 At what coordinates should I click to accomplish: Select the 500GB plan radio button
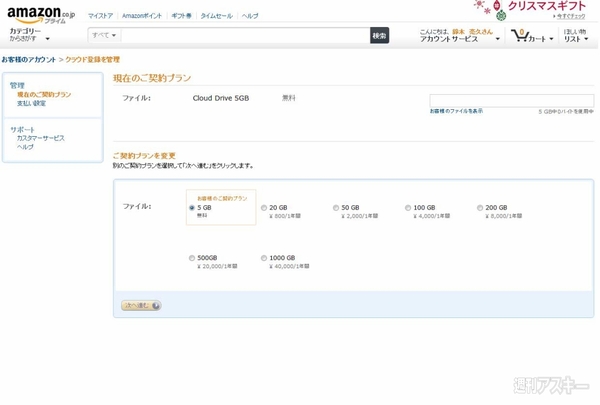[x=192, y=258]
